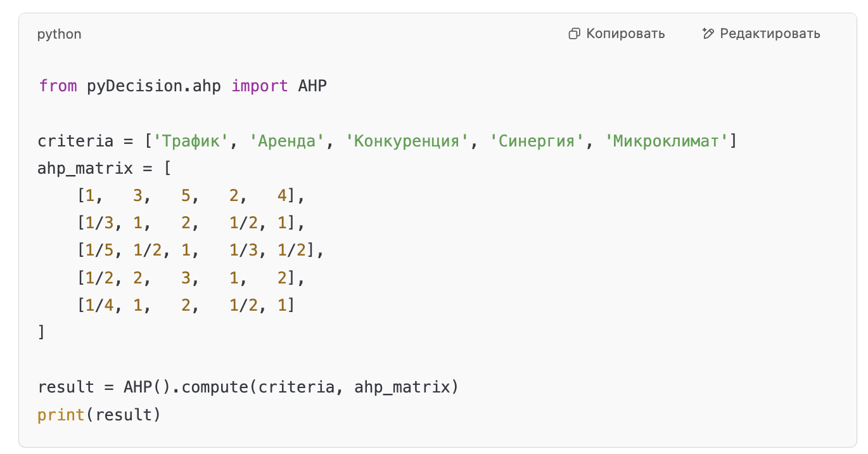Click the 'ahp_matrix' variable on its assignment line
The height and width of the screenshot is (454, 868).
coord(86,169)
